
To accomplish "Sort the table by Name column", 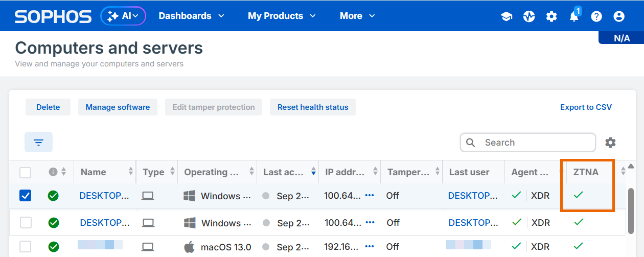I will (131, 172).
